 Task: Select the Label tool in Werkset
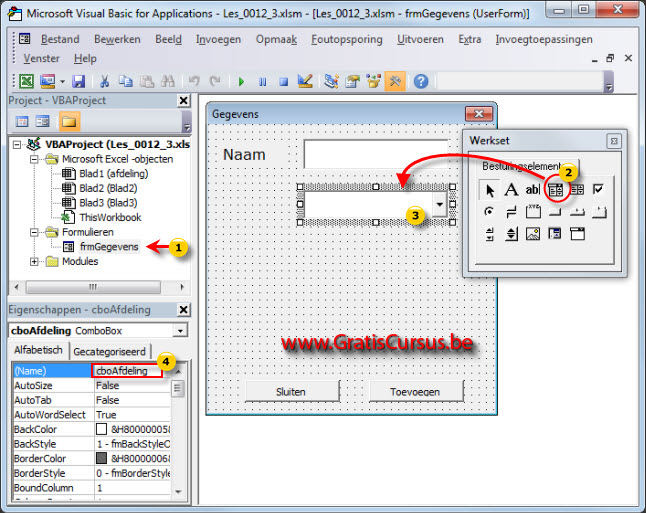coord(511,190)
